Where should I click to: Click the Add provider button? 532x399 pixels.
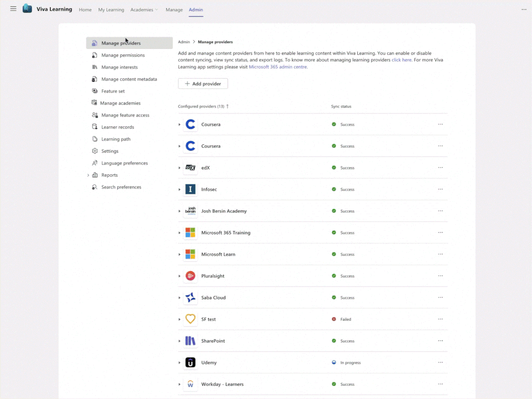tap(203, 84)
